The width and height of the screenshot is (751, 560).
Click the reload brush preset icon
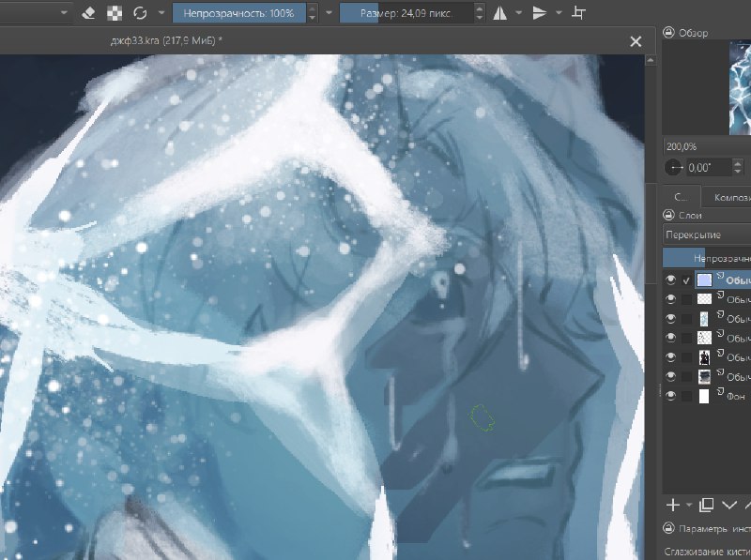point(140,13)
